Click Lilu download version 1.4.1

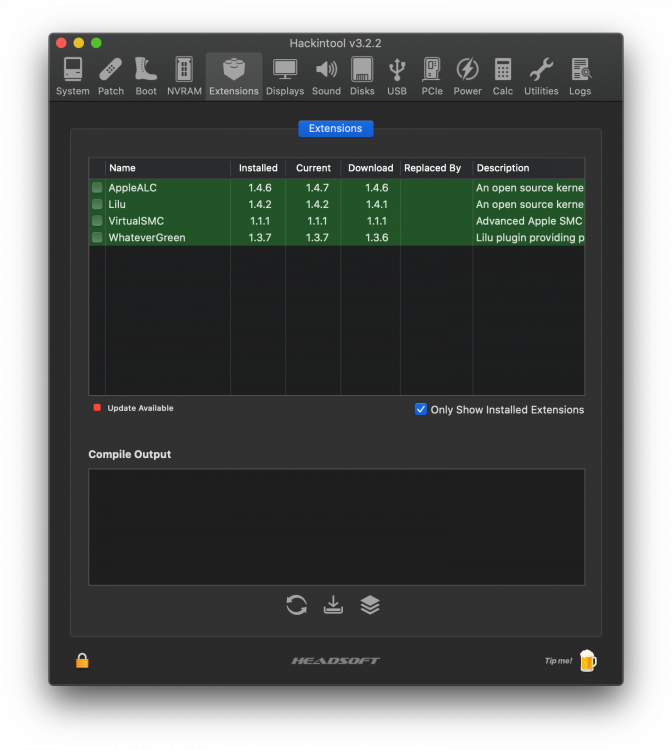click(377, 204)
